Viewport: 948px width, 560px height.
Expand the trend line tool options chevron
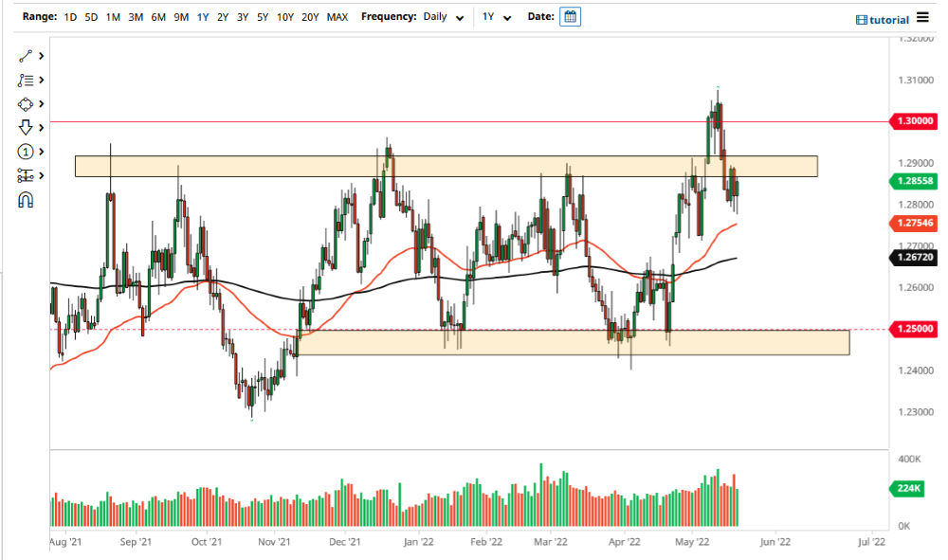[41, 56]
